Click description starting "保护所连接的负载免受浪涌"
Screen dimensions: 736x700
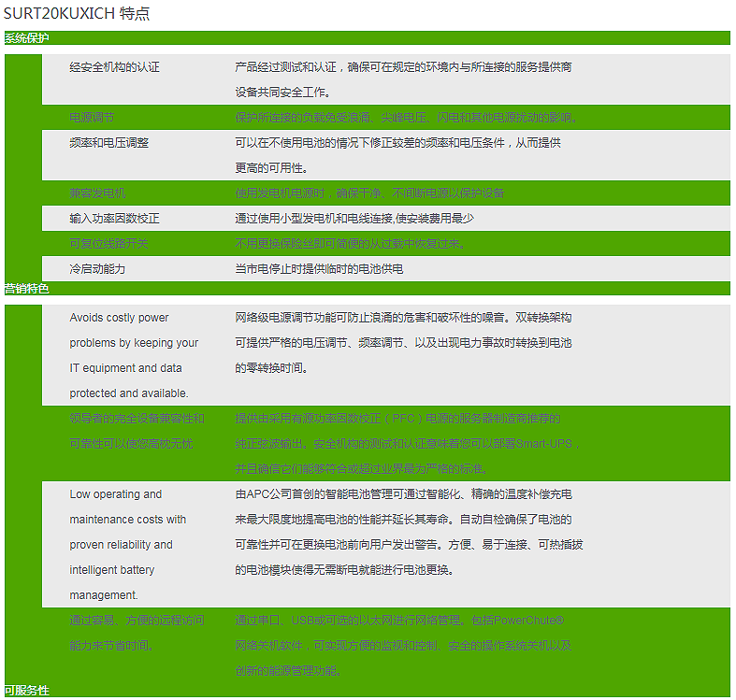(406, 118)
